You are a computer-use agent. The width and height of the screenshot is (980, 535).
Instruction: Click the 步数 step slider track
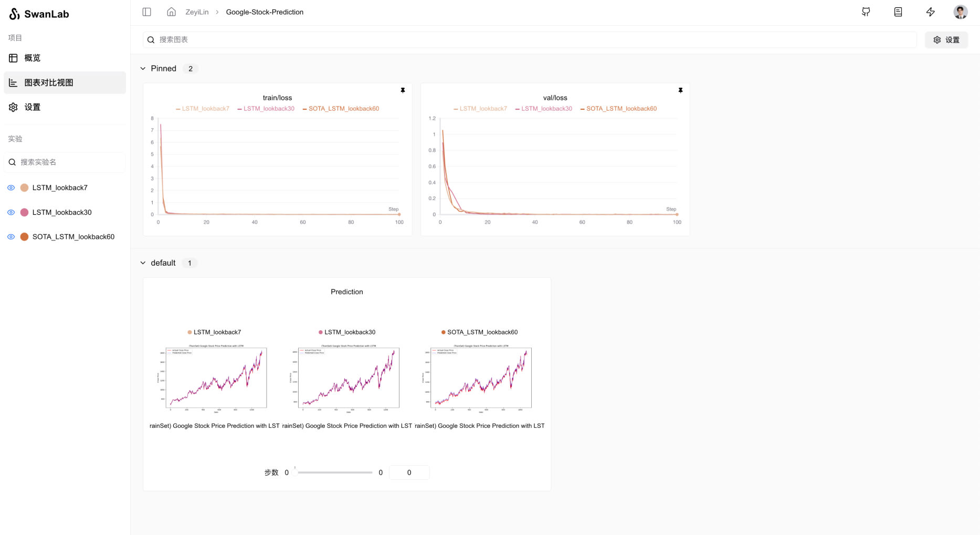pos(335,473)
